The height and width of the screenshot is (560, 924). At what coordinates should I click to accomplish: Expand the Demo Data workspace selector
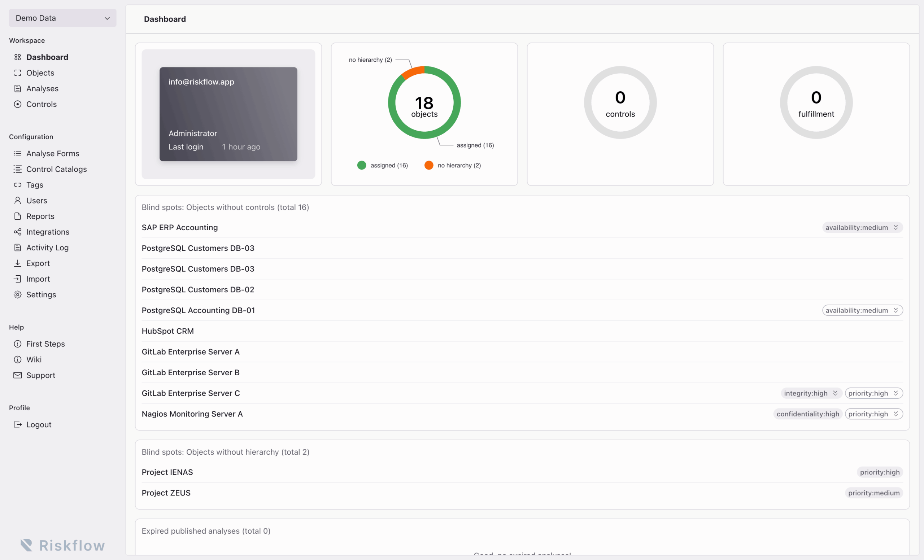62,18
